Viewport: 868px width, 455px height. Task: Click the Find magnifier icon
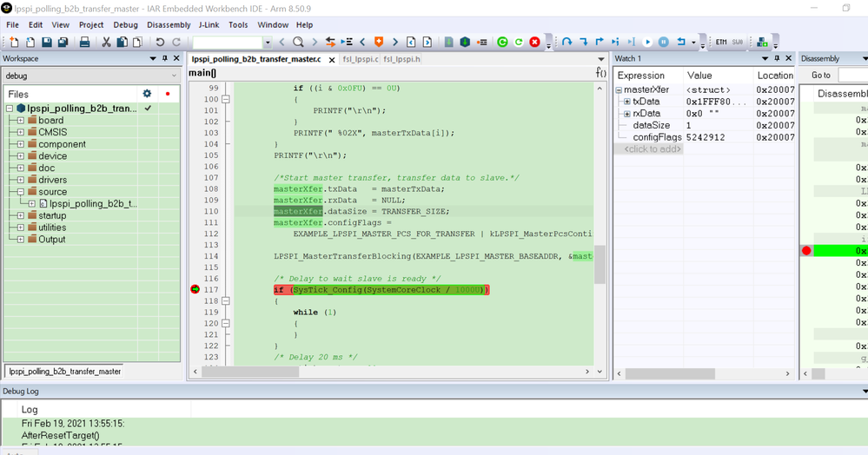[x=298, y=42]
